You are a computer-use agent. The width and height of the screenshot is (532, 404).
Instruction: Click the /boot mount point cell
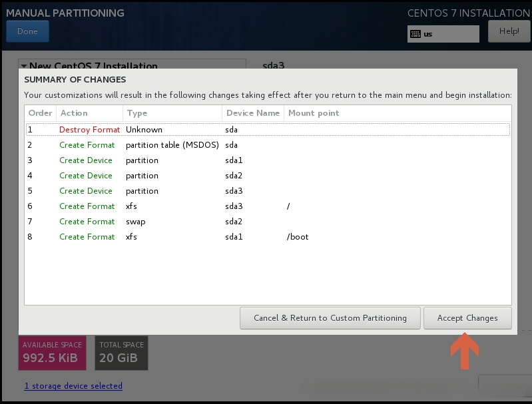(x=298, y=237)
